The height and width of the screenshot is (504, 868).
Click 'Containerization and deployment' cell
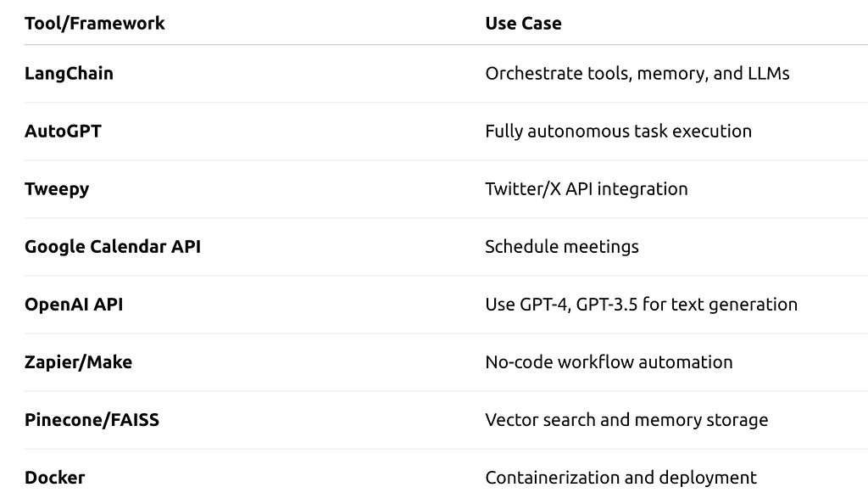point(620,478)
